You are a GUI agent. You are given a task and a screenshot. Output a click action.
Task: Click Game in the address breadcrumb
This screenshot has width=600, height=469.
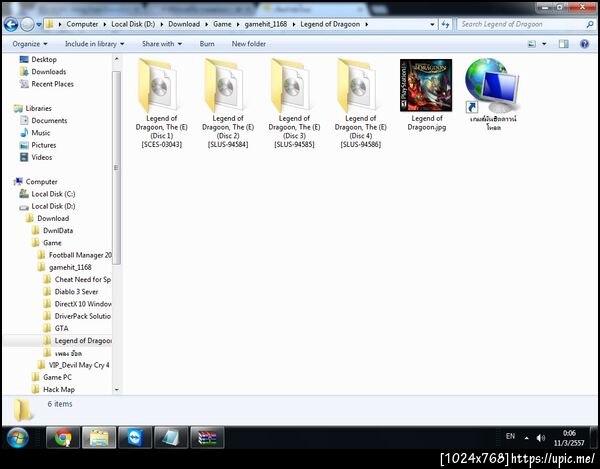pyautogui.click(x=222, y=24)
